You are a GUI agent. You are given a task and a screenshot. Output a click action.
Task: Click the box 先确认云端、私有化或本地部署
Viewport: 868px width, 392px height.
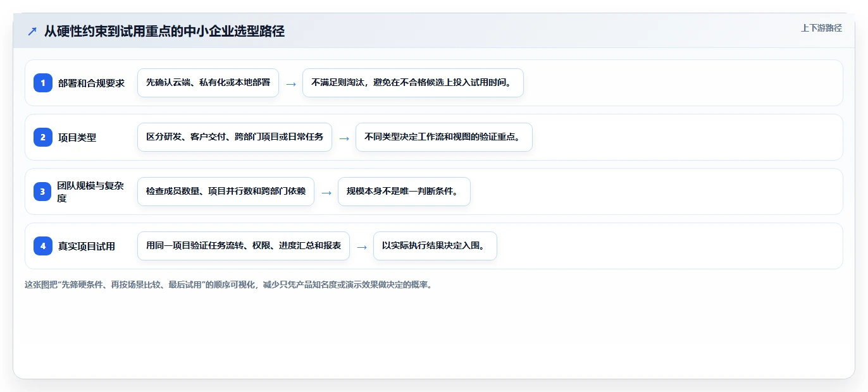point(208,83)
